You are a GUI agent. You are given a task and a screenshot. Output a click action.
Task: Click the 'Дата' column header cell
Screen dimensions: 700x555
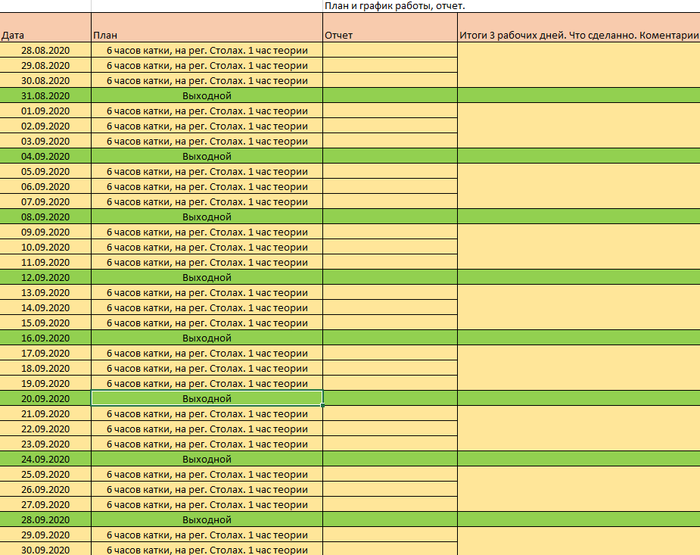click(46, 28)
